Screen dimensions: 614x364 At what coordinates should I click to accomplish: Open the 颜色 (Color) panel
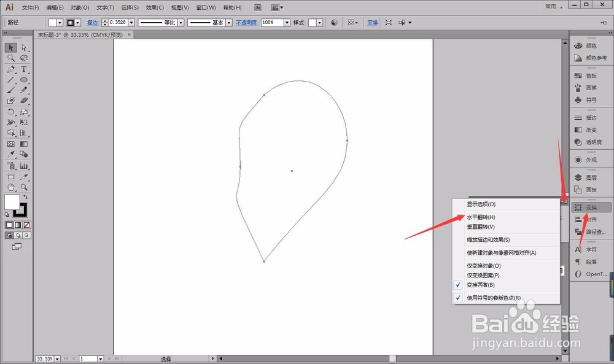click(591, 46)
